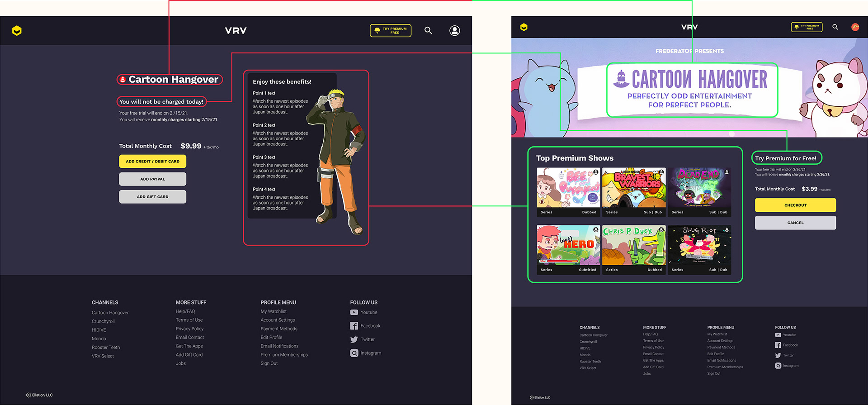Click the VRV hexagon logo in right mockup
Viewport: 868px width, 405px height.
524,27
